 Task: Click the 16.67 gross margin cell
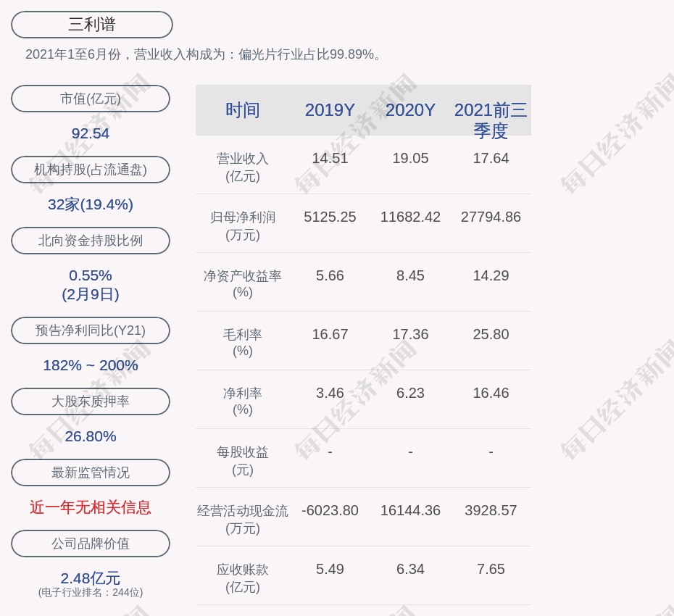(x=330, y=334)
